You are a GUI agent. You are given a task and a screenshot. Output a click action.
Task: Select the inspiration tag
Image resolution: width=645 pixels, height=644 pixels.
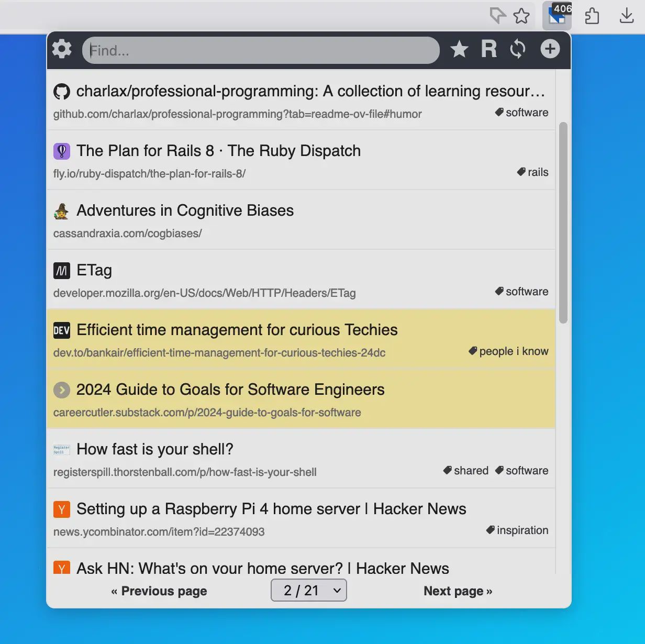coord(517,530)
